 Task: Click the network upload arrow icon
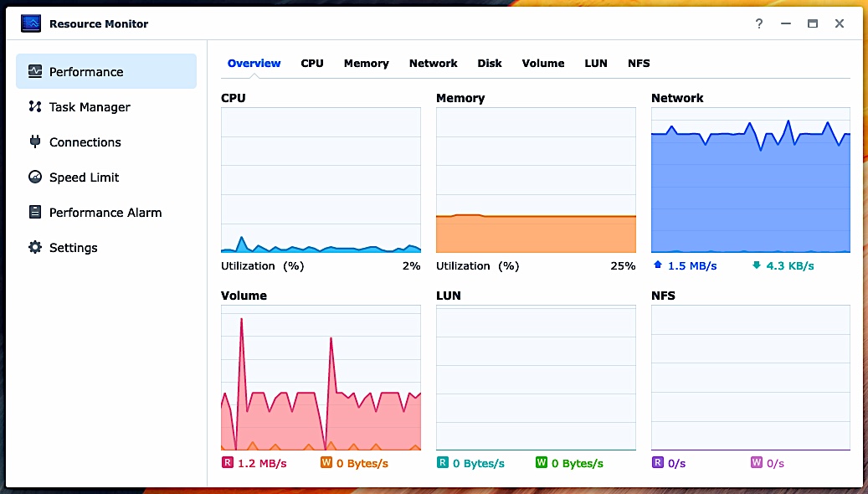pos(657,265)
